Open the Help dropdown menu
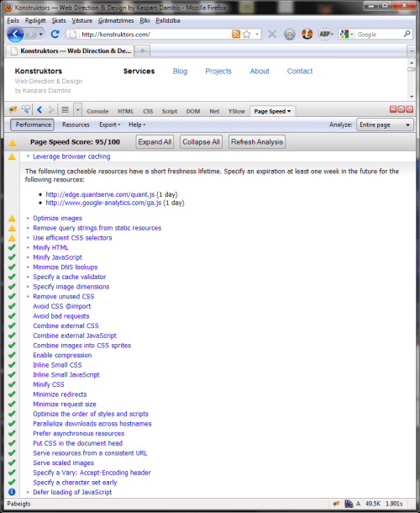Screen dimensions: 420x513 click(x=137, y=124)
